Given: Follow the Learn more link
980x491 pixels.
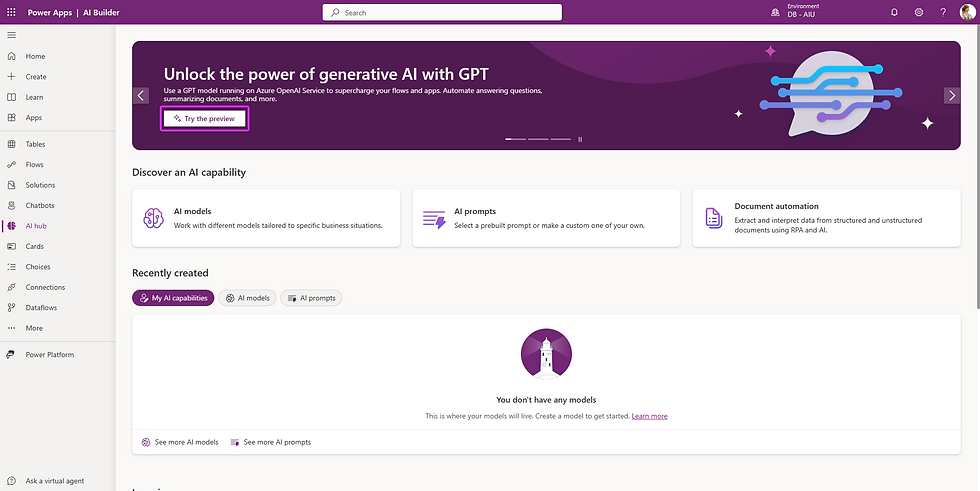Looking at the screenshot, I should point(649,416).
